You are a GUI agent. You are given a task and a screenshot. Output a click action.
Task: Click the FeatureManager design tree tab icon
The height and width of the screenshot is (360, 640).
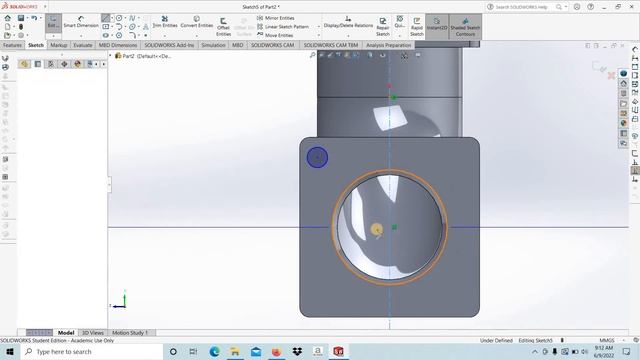click(24, 64)
